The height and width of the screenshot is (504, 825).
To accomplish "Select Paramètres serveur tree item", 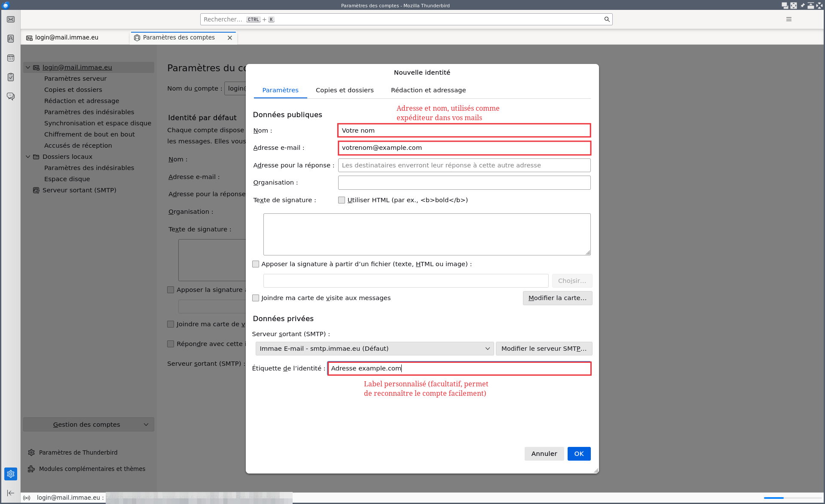I will pos(75,79).
